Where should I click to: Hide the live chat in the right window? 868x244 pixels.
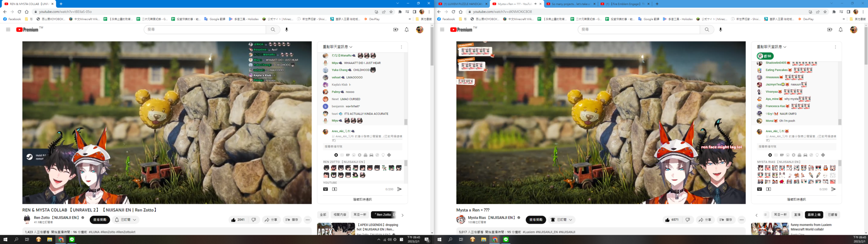click(x=796, y=200)
